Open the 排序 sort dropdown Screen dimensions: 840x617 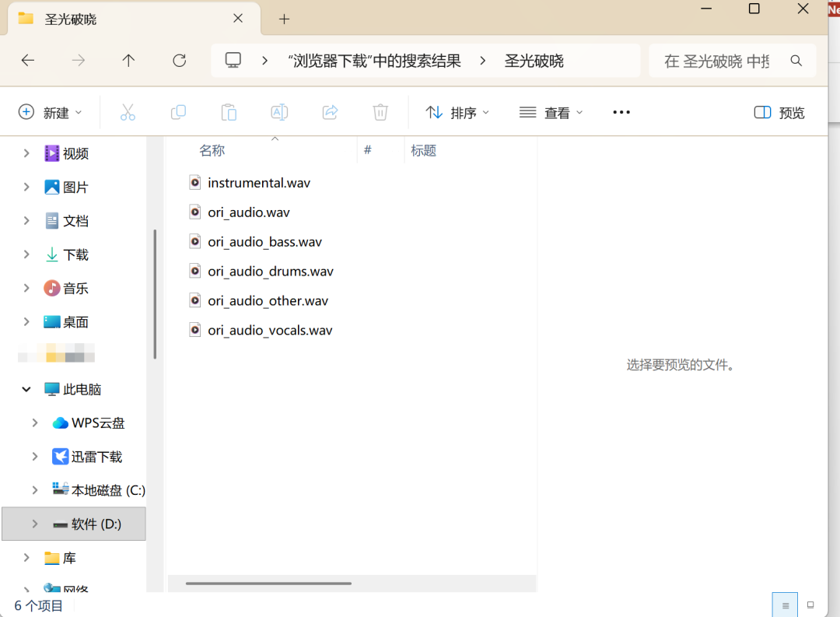pyautogui.click(x=457, y=113)
